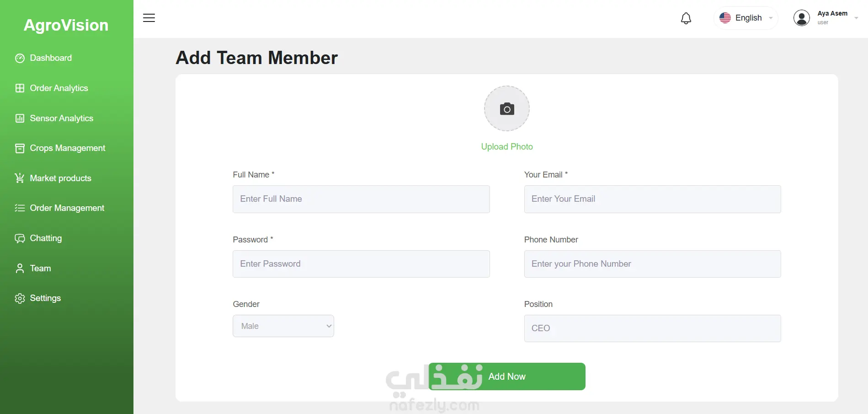Focus the Enter Full Name field
The image size is (868, 414).
[x=361, y=199]
